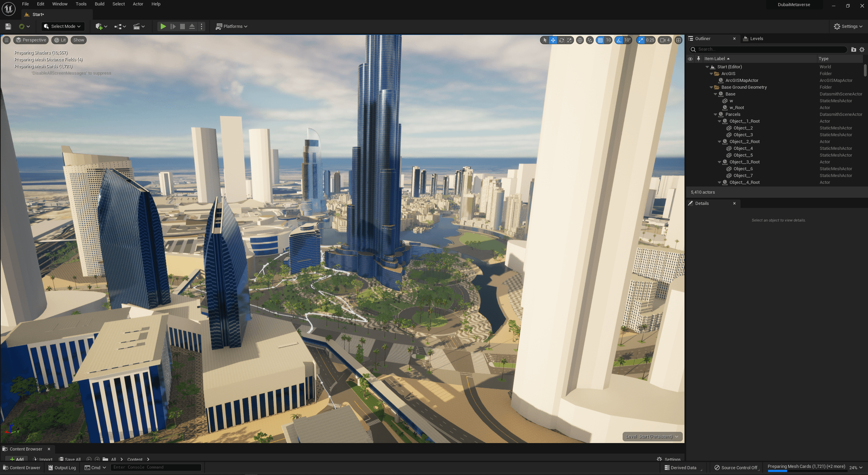Open the Outliner settings gear
The height and width of the screenshot is (475, 868).
click(862, 50)
